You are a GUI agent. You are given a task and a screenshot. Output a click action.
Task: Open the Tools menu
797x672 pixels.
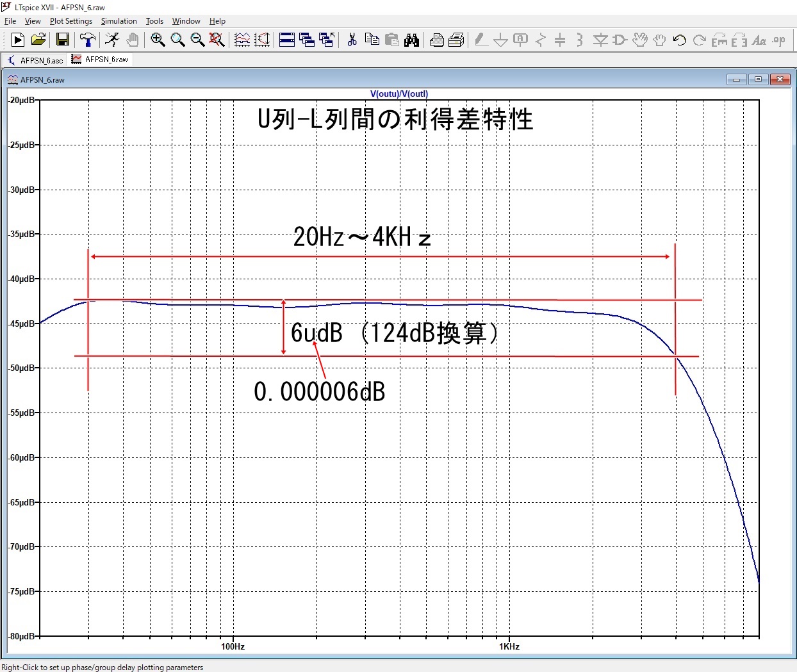[154, 21]
